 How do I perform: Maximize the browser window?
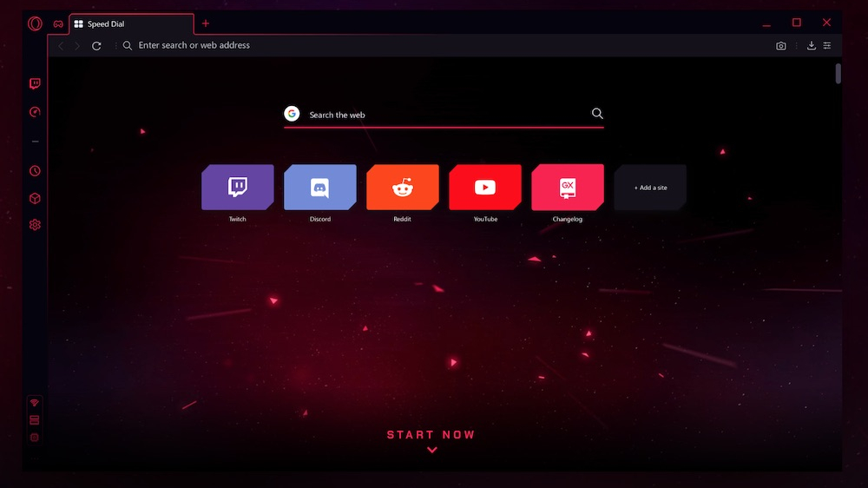pyautogui.click(x=797, y=23)
